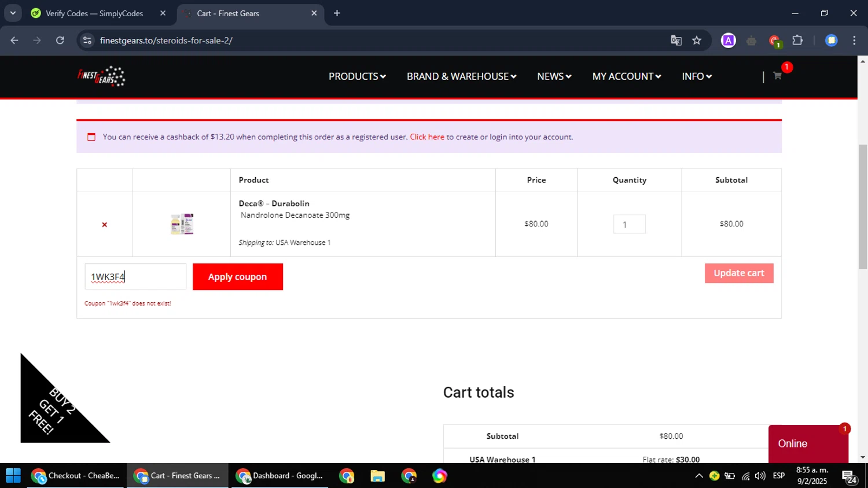Expand the INFO menu
This screenshot has height=488, width=868.
pos(697,76)
